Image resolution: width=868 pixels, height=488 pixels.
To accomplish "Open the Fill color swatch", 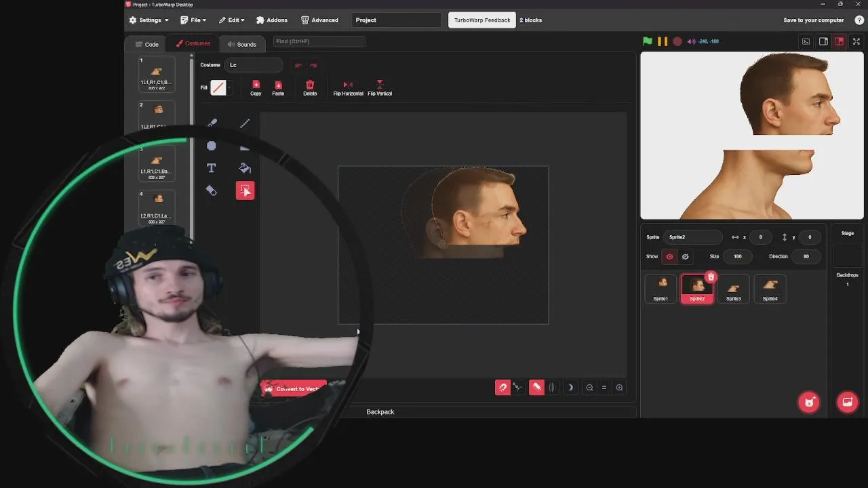I will [218, 87].
